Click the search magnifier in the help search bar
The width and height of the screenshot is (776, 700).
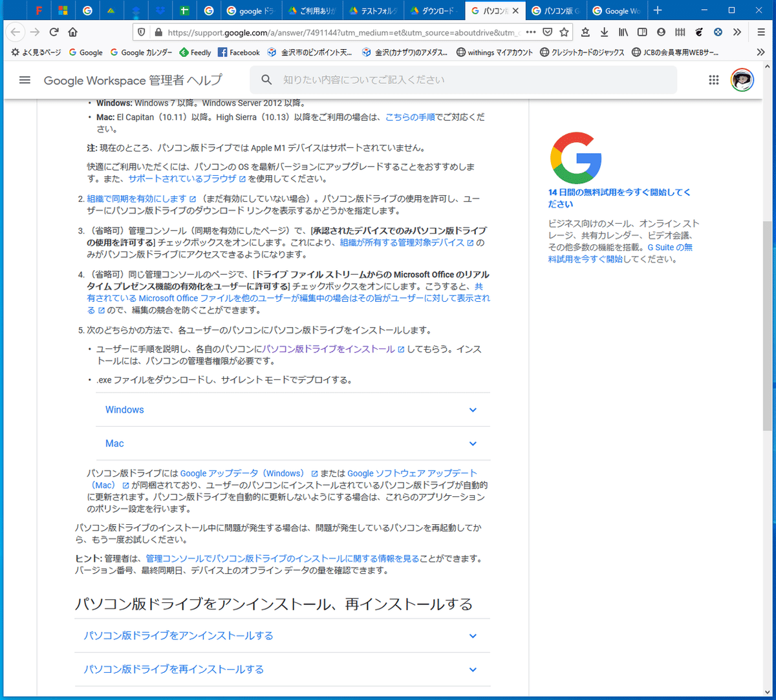(266, 80)
